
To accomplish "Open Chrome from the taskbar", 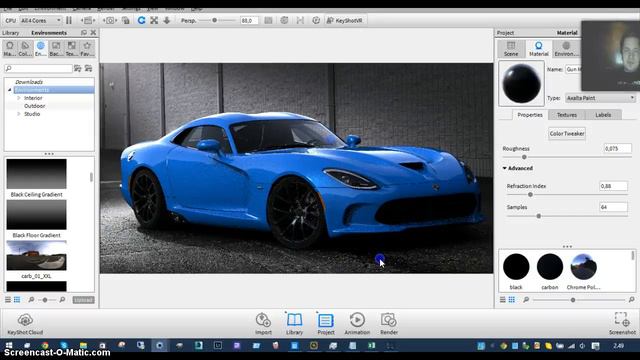I will pos(45,346).
